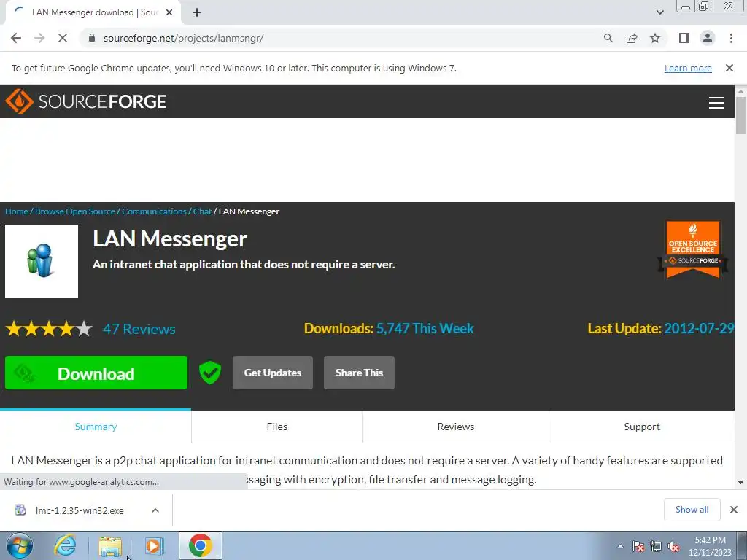
Task: Close the downloads bar
Action: coord(734,510)
